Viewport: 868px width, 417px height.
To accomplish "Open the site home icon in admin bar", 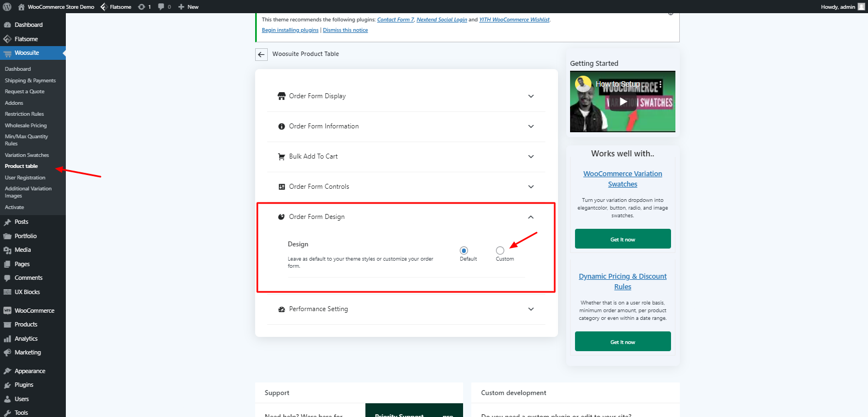I will pos(21,7).
